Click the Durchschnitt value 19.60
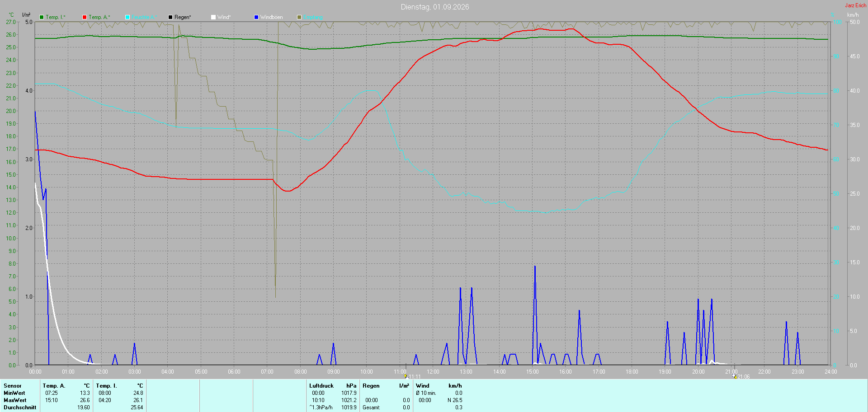This screenshot has height=412, width=868. (84, 407)
